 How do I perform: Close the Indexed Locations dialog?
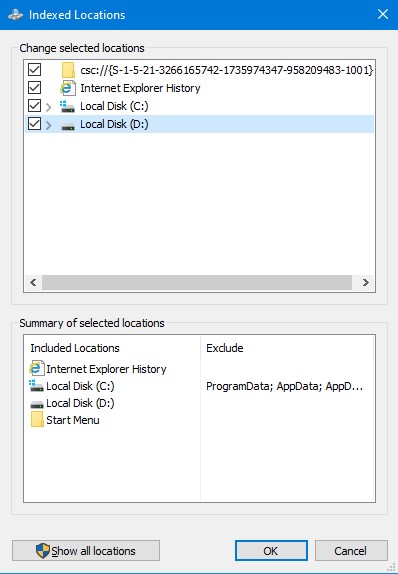coord(383,15)
